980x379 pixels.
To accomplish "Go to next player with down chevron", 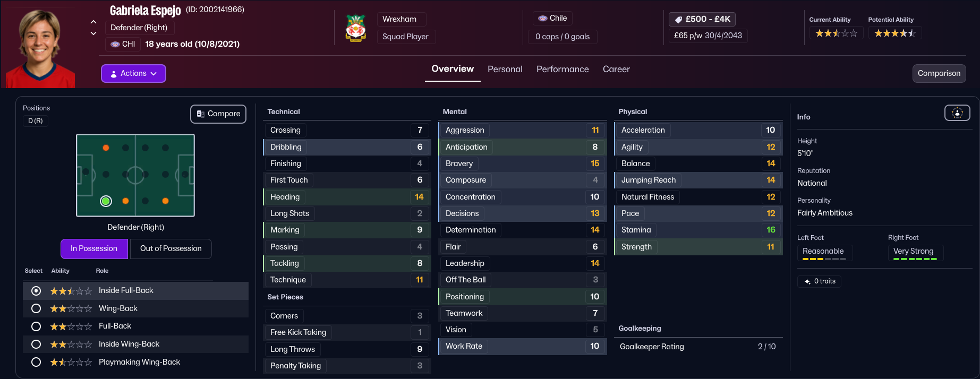I will [x=93, y=33].
